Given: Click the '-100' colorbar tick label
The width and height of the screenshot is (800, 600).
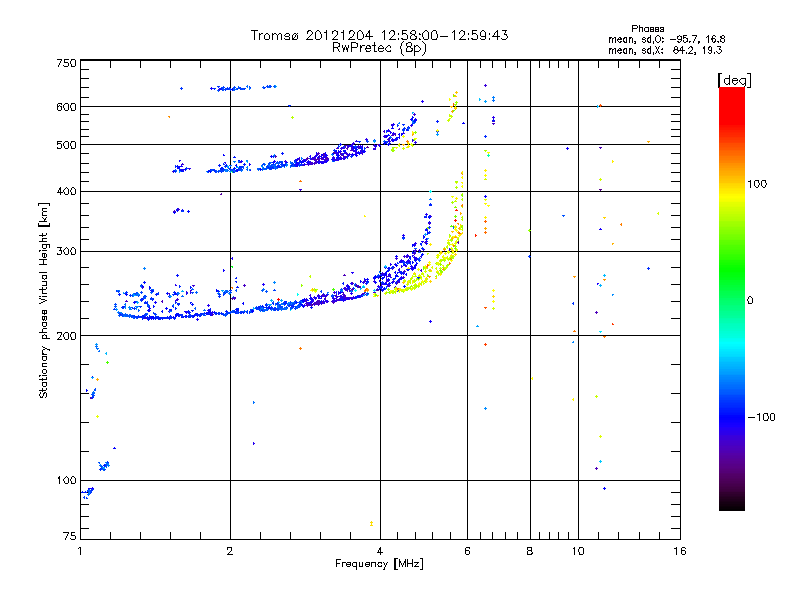Looking at the screenshot, I should [x=762, y=417].
